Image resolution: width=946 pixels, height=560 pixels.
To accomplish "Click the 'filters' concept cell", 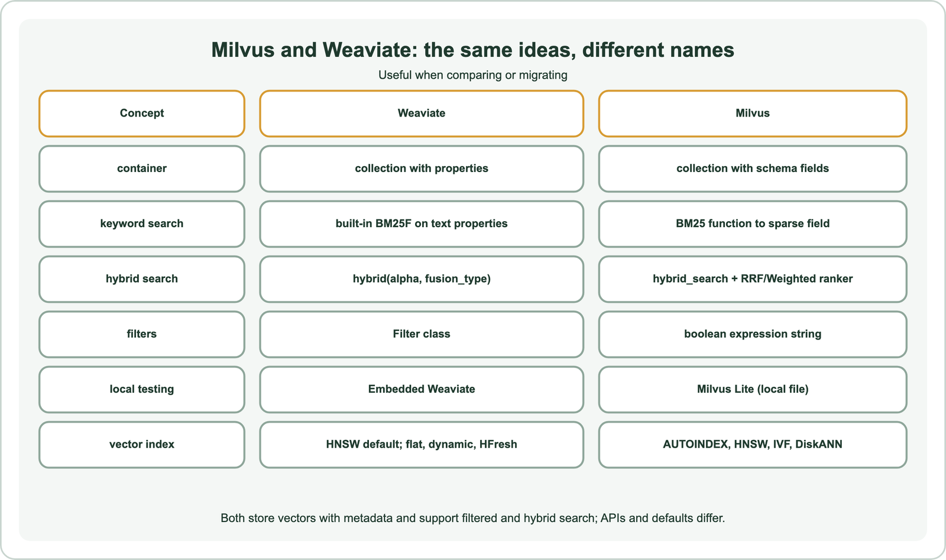I will 142,334.
